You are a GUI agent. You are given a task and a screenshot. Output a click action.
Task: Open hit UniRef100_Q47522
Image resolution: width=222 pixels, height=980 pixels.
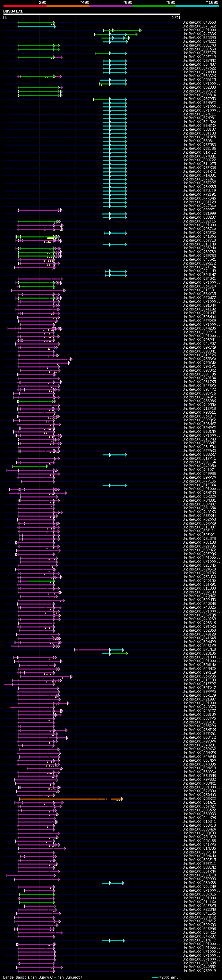(x=199, y=68)
